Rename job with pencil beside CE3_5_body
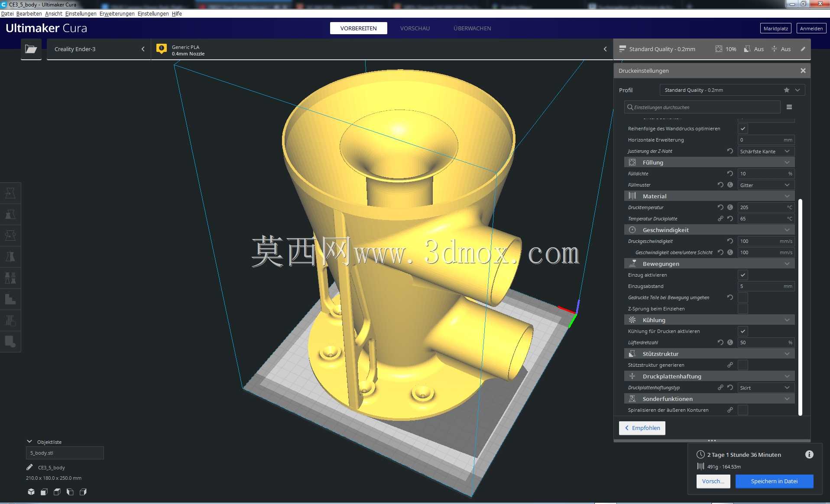Viewport: 830px width, 504px height. click(x=29, y=467)
